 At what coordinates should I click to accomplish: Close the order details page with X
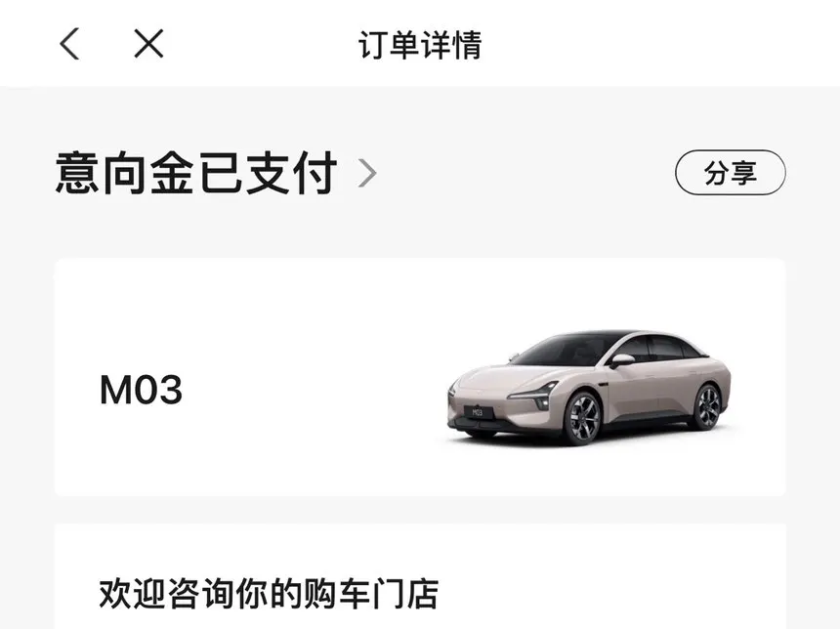coord(148,43)
